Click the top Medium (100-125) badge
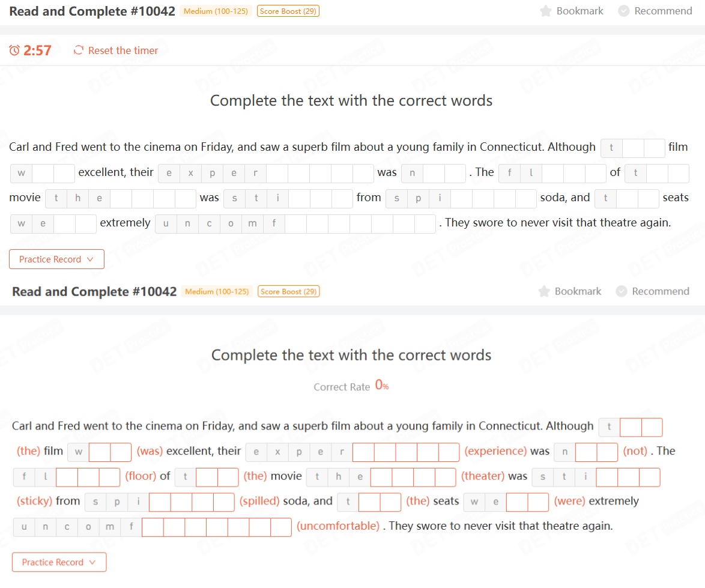Image resolution: width=705 pixels, height=588 pixels. [x=216, y=11]
